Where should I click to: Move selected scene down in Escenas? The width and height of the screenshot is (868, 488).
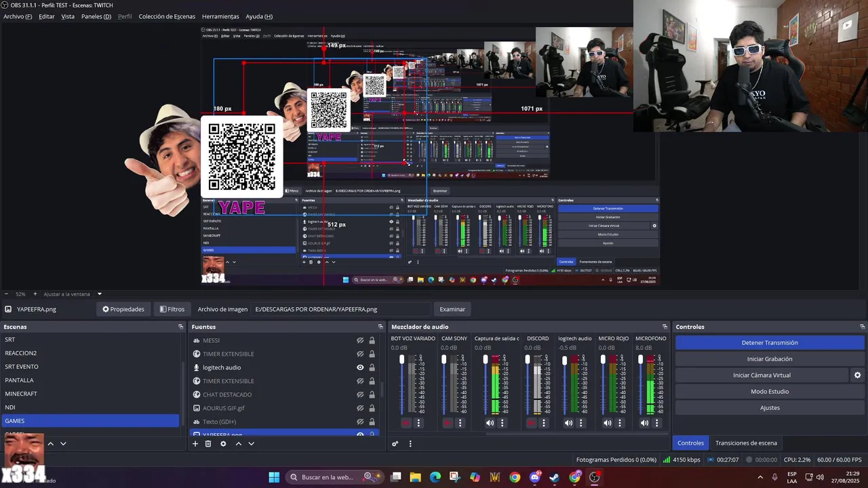[x=63, y=444]
